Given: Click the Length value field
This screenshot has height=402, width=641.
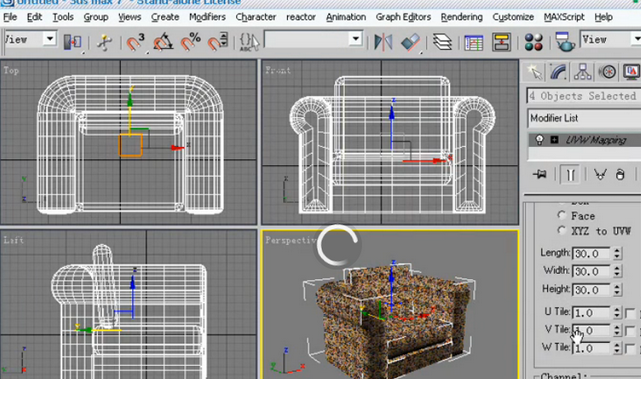Looking at the screenshot, I should [592, 254].
